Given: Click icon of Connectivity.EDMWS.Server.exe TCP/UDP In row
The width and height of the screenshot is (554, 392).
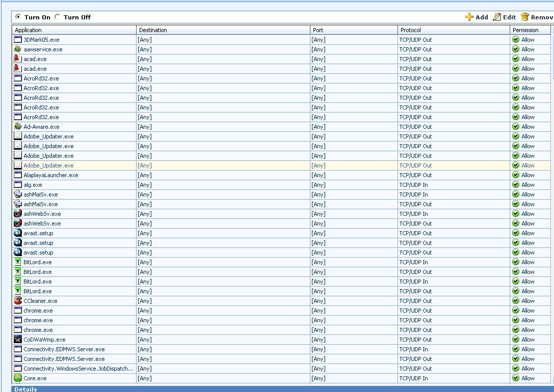Looking at the screenshot, I should (18, 349).
